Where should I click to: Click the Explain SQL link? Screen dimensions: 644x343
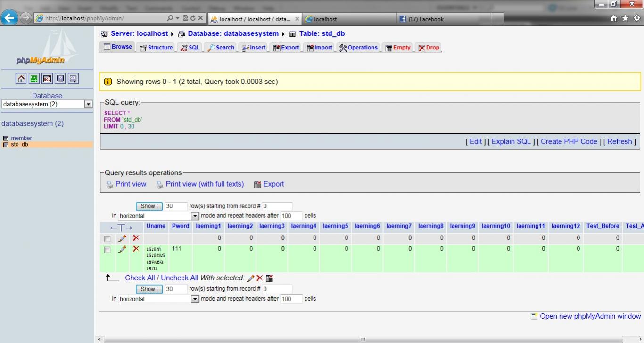[511, 141]
